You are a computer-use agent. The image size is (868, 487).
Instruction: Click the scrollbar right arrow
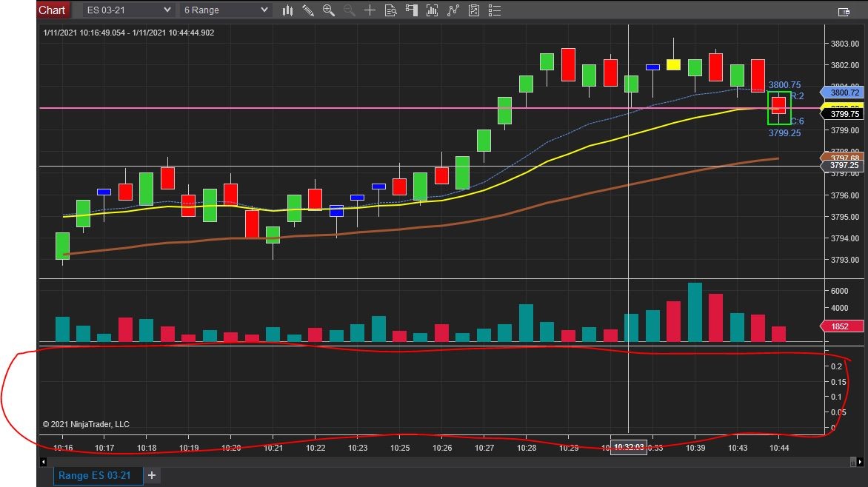pos(860,461)
